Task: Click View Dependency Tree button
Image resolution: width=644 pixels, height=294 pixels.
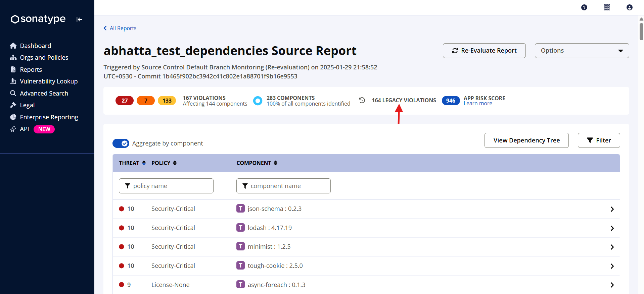Action: [526, 140]
